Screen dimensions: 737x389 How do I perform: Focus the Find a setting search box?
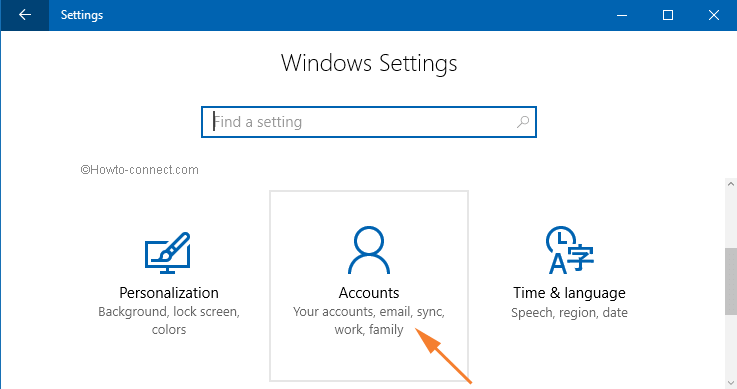[x=369, y=122]
